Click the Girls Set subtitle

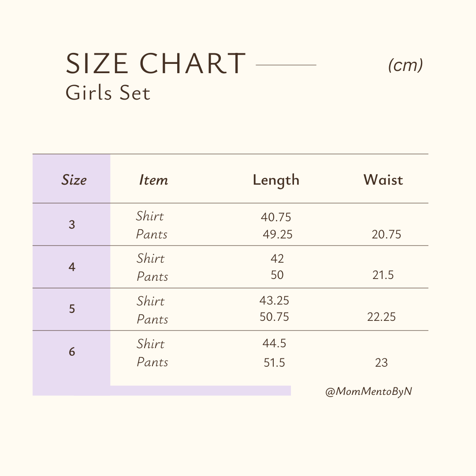108,93
